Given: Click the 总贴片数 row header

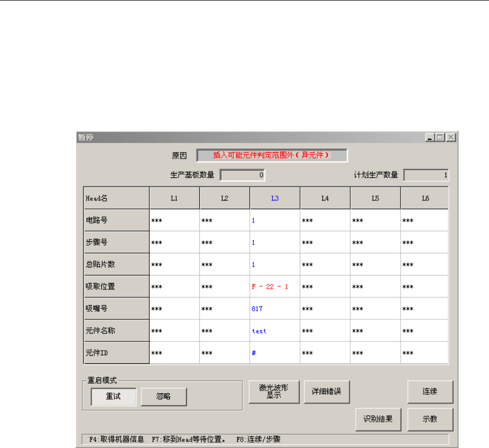Looking at the screenshot, I should (x=117, y=265).
